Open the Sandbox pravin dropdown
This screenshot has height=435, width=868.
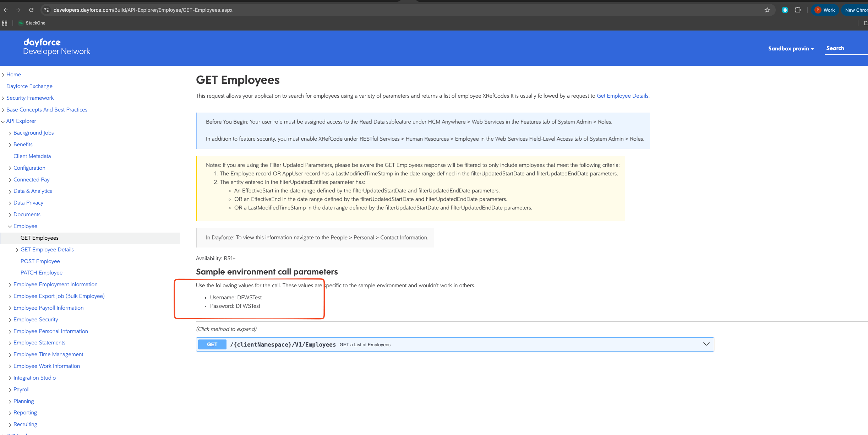(791, 49)
